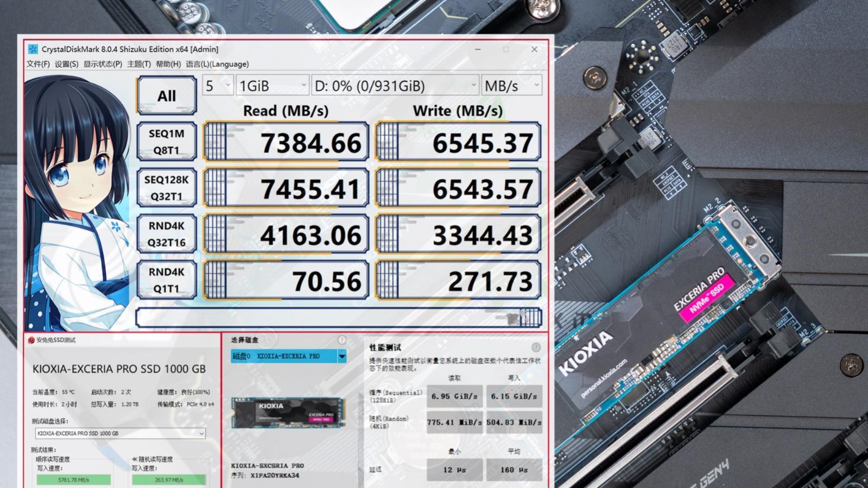Click the random write value 504.83 MiB/s
The width and height of the screenshot is (868, 488).
tap(514, 422)
